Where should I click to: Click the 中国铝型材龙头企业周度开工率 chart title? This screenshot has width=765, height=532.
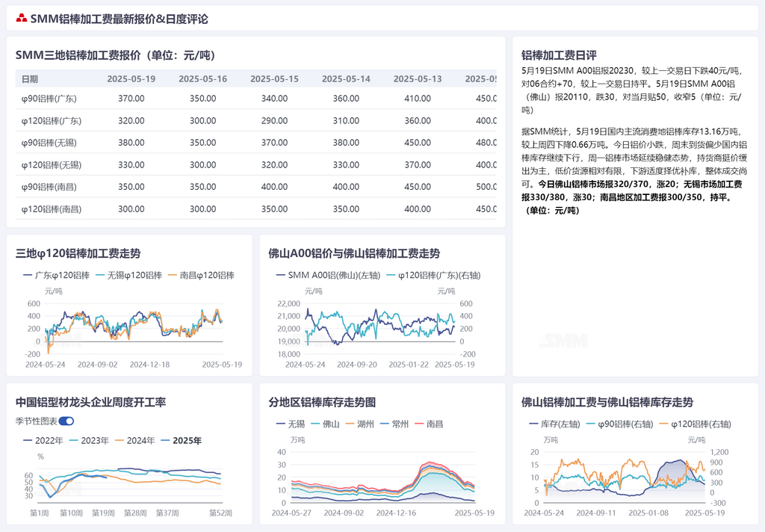pyautogui.click(x=90, y=402)
